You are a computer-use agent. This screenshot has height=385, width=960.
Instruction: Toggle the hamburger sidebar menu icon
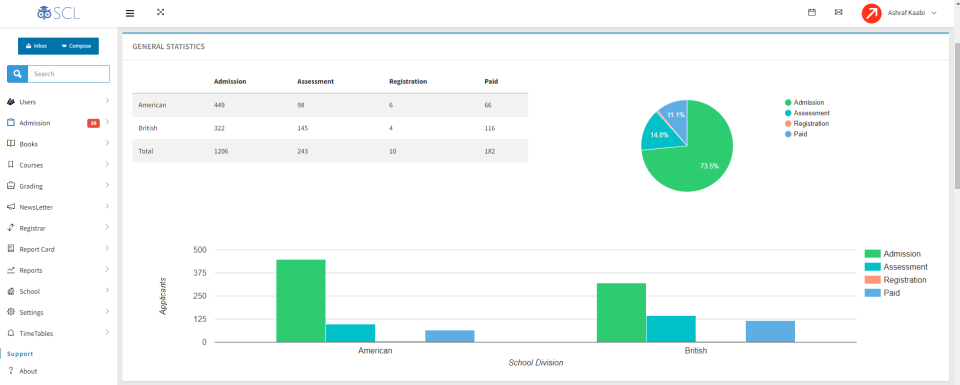point(130,13)
